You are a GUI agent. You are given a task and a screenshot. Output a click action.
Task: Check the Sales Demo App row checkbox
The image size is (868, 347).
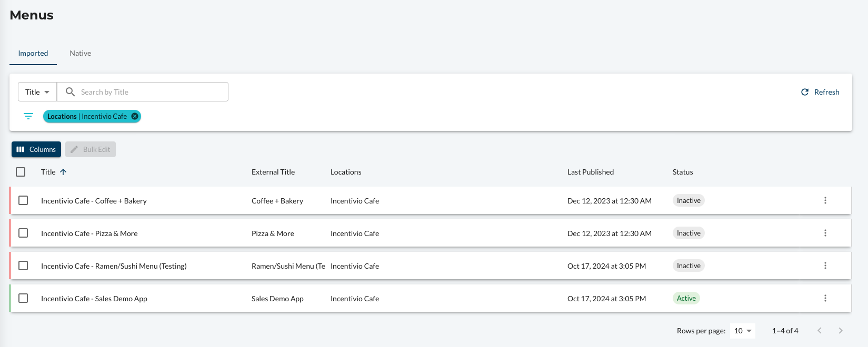[23, 298]
